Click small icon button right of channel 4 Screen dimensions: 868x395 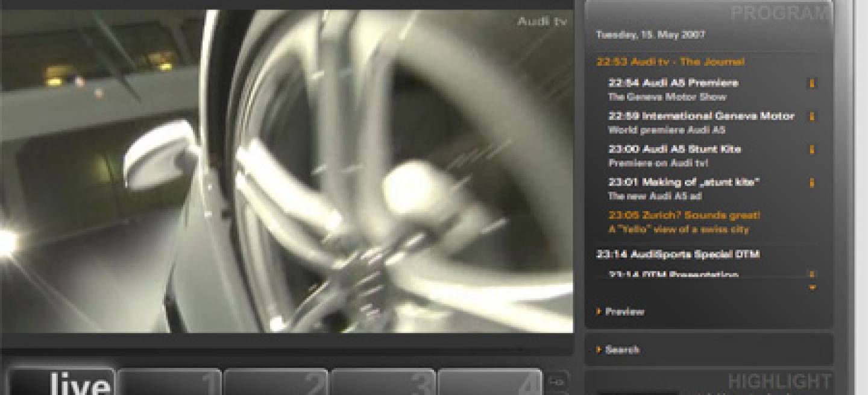[x=558, y=381]
